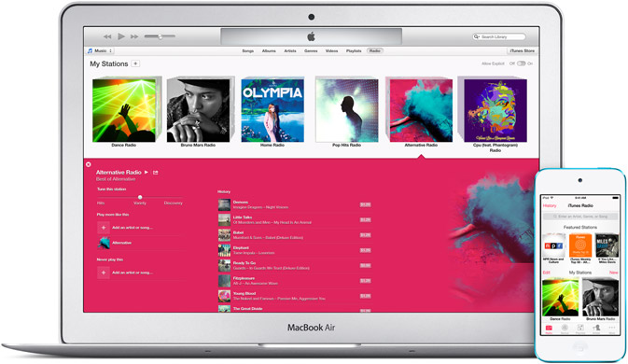Click the fast-forward playback button
This screenshot has width=628, height=364.
point(134,36)
